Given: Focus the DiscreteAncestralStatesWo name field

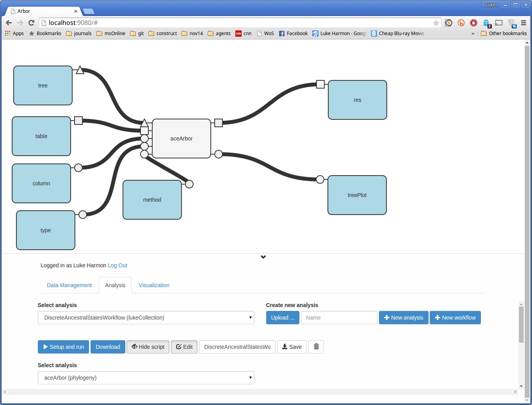Looking at the screenshot, I should point(237,347).
